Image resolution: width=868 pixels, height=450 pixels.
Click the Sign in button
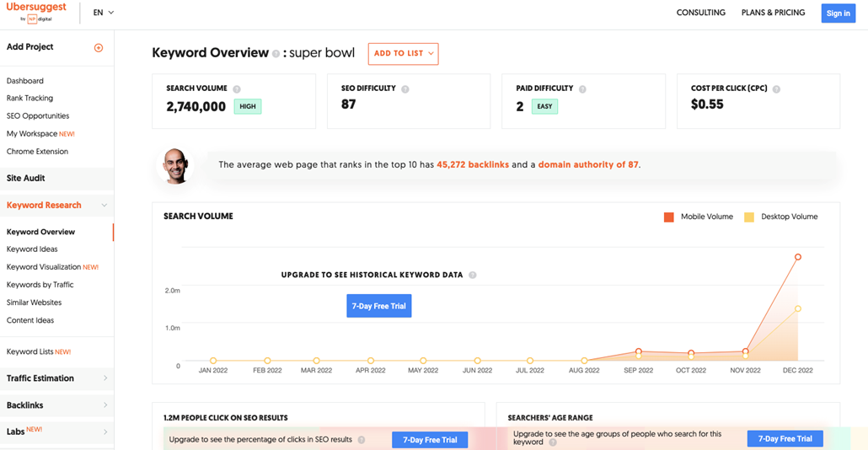tap(839, 13)
